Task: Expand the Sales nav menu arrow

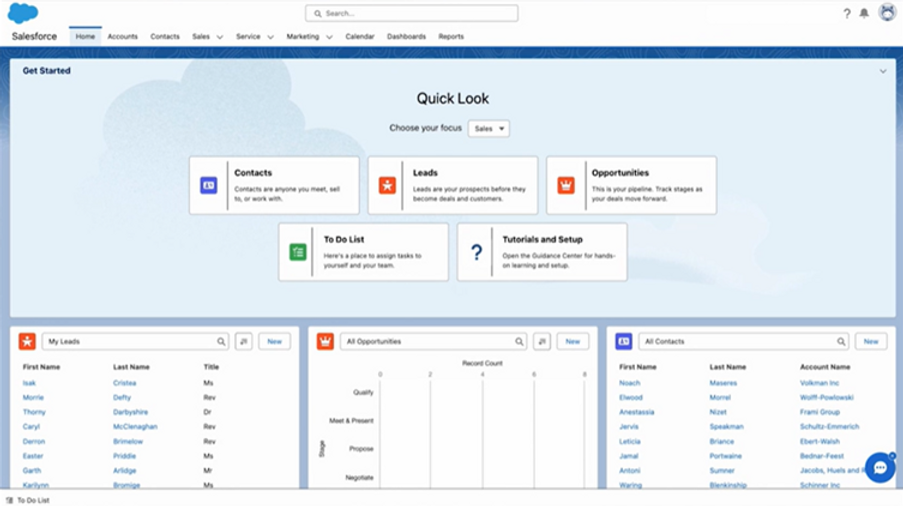Action: [219, 37]
